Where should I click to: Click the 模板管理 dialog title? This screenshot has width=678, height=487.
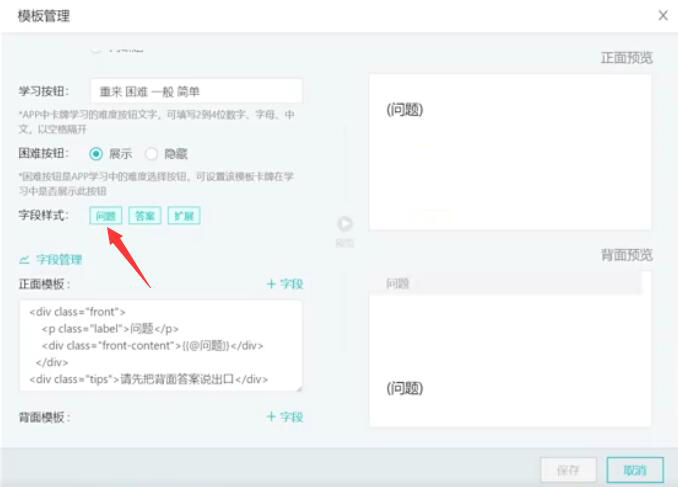(x=44, y=16)
